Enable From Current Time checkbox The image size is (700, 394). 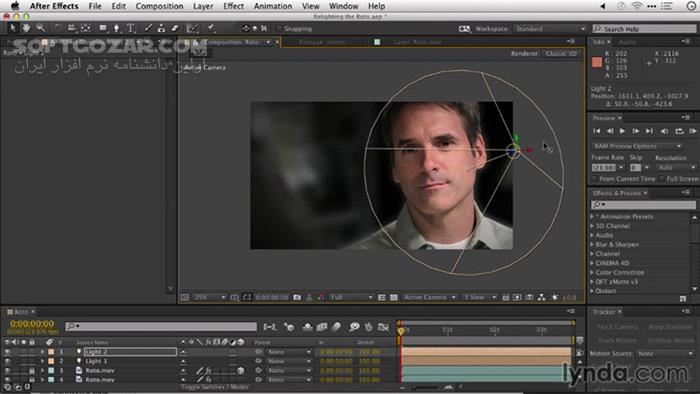tap(594, 179)
